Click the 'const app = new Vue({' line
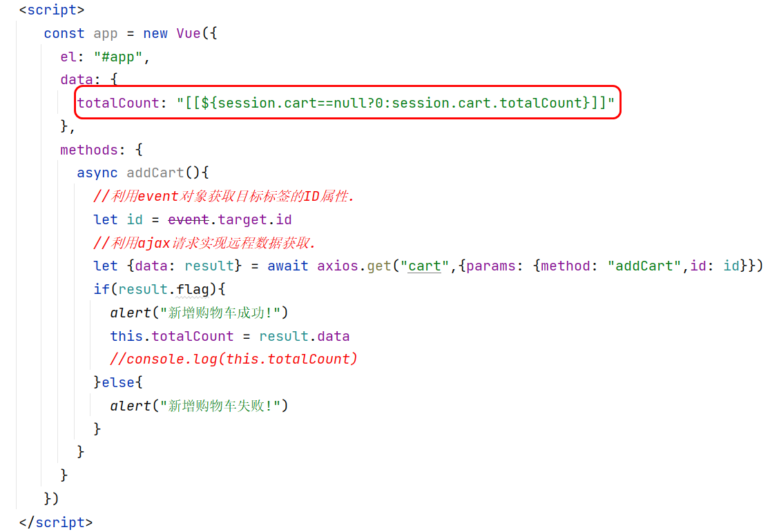The width and height of the screenshot is (770, 532). click(130, 33)
